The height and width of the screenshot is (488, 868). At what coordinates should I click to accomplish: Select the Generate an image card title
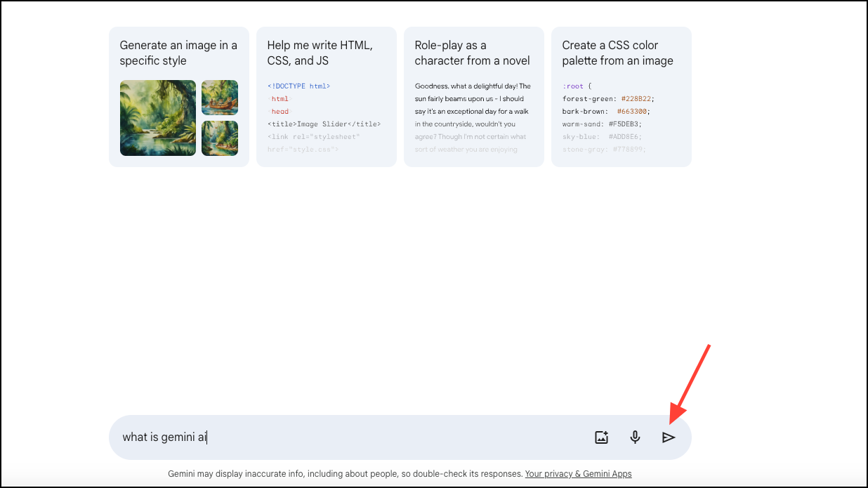(178, 53)
